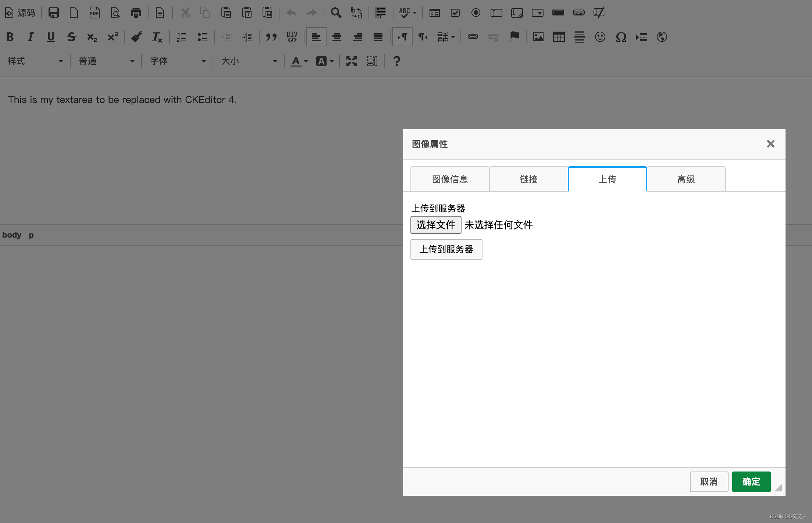Toggle bulleted list
Viewport: 812px width, 523px height.
tap(202, 37)
